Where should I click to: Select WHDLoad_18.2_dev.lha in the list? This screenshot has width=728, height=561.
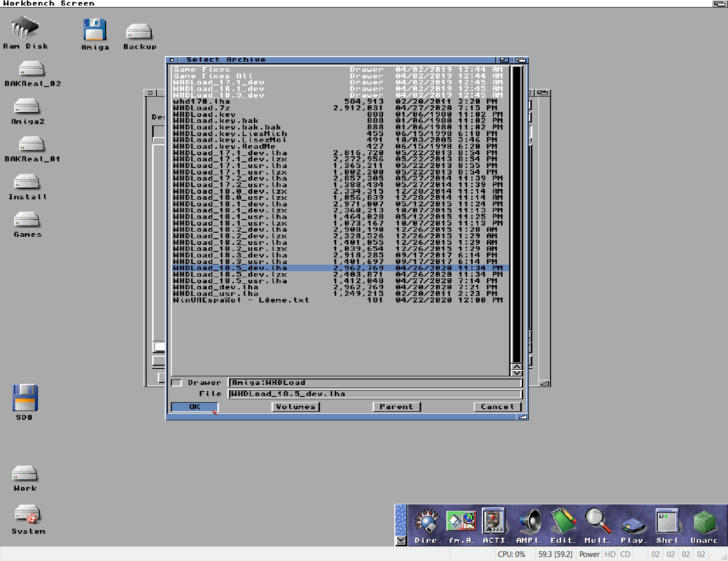[340, 230]
